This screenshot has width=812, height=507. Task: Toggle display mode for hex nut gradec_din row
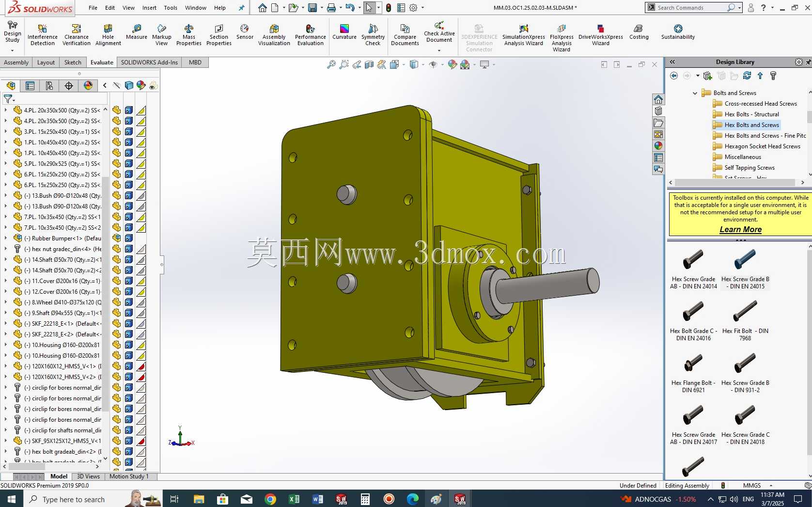[x=129, y=249]
